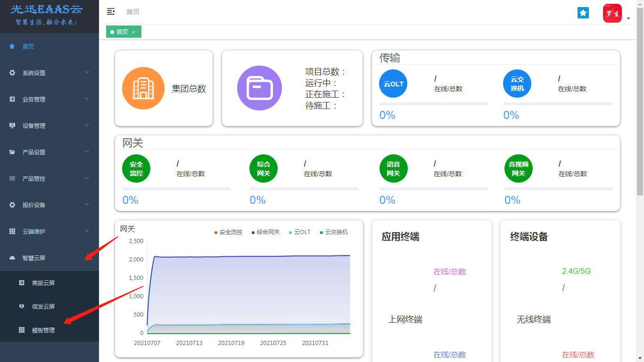This screenshot has height=362, width=644.
Task: Click the 首页 breadcrumb link
Action: (x=133, y=12)
